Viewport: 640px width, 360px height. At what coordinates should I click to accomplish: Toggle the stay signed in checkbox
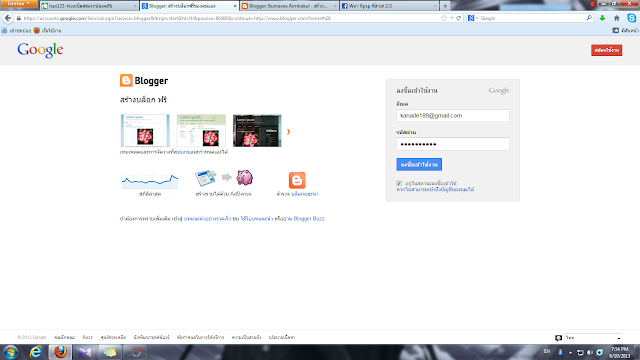(x=399, y=183)
